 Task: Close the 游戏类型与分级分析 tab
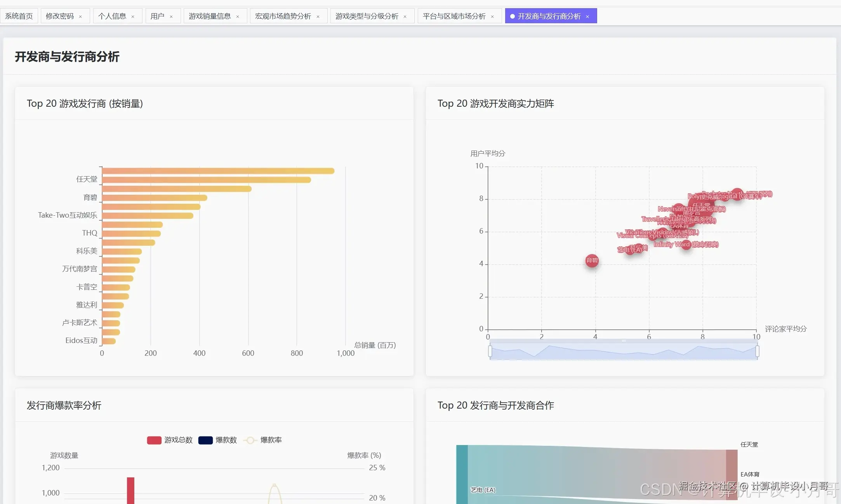click(405, 17)
